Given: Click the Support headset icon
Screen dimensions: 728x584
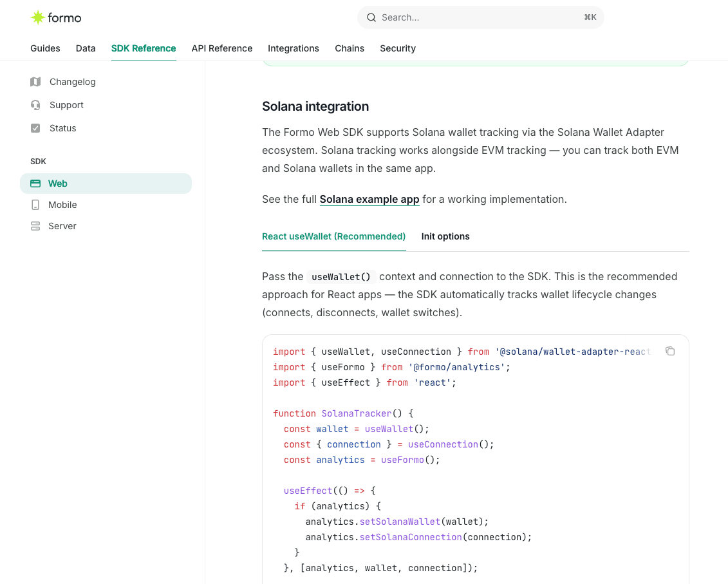Looking at the screenshot, I should [35, 105].
